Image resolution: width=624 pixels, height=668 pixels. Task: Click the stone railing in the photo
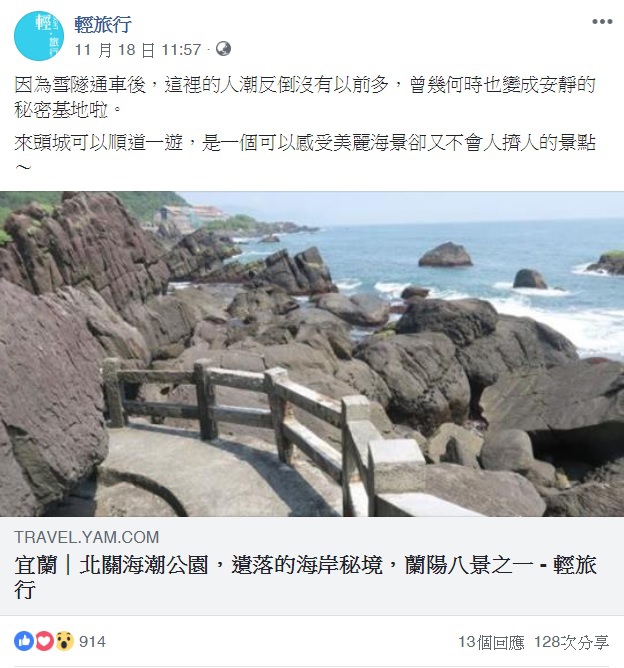click(x=264, y=426)
